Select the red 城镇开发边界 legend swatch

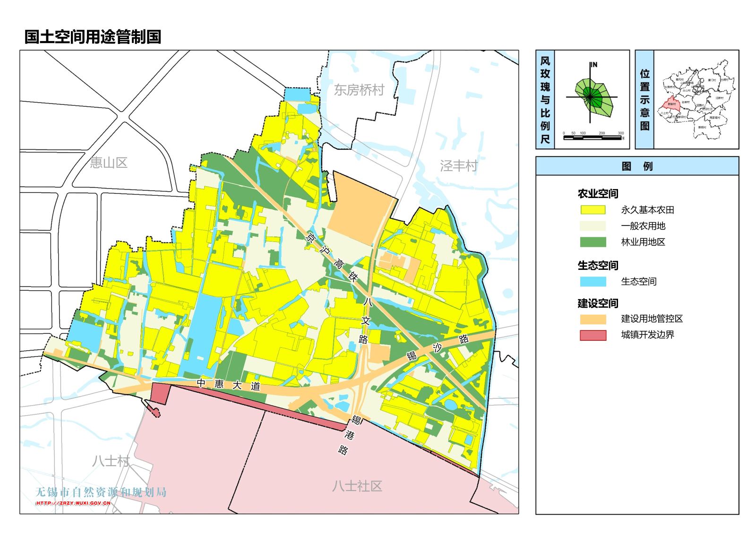pos(593,335)
